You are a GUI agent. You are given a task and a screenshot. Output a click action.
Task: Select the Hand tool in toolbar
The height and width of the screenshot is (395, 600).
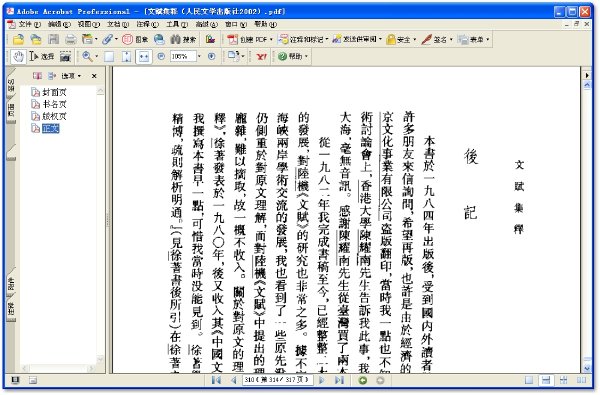pos(18,57)
